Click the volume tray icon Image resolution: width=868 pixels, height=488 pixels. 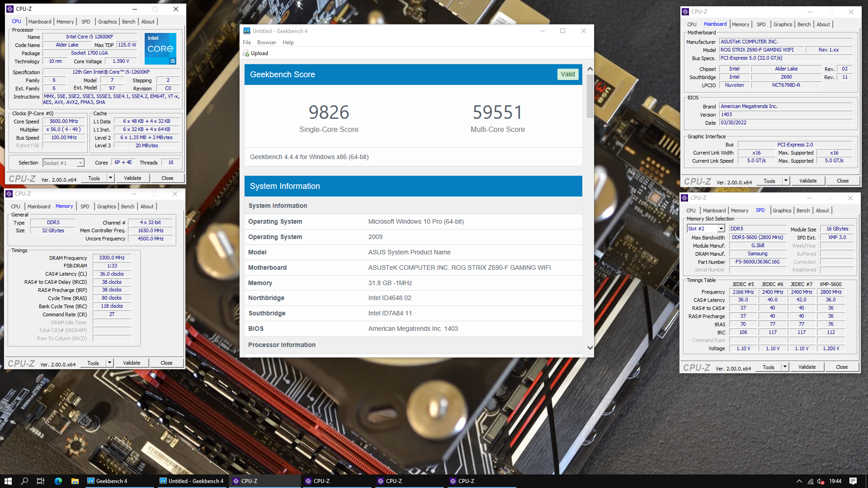coord(821,481)
